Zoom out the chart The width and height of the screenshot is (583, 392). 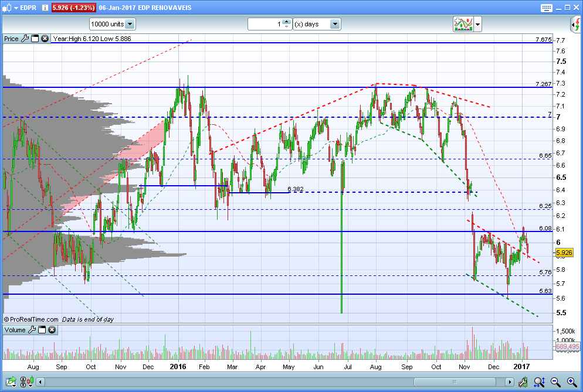(555, 381)
